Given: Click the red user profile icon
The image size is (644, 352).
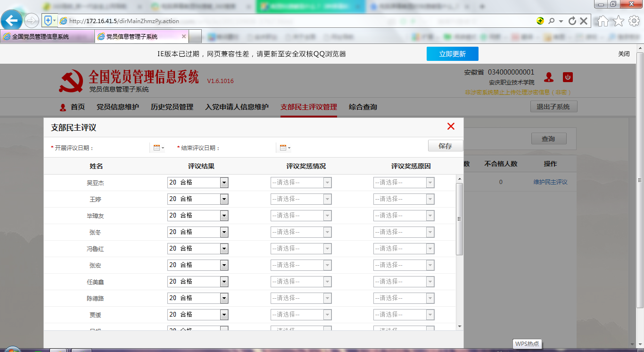Looking at the screenshot, I should pos(549,77).
